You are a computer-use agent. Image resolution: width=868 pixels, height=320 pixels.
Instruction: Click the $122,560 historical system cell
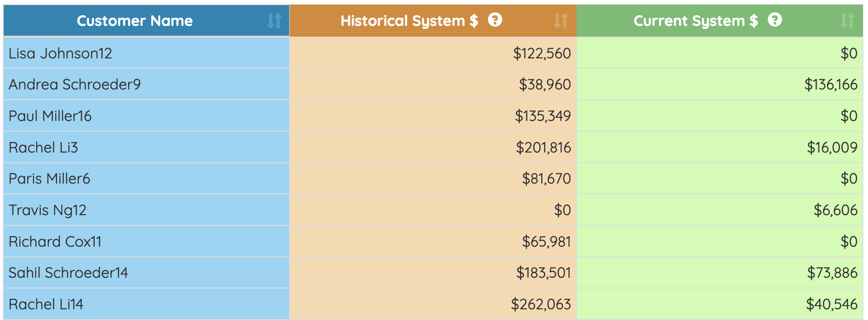433,53
